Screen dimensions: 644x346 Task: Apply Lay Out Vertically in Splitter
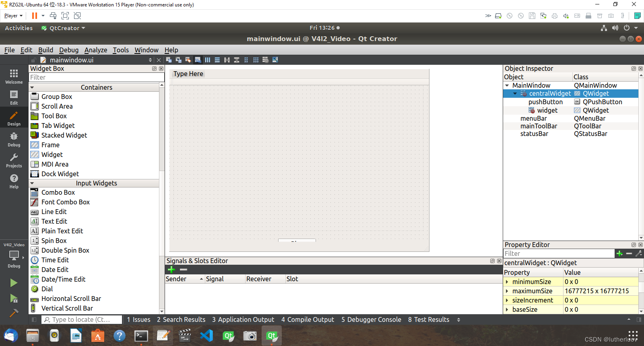[237, 60]
